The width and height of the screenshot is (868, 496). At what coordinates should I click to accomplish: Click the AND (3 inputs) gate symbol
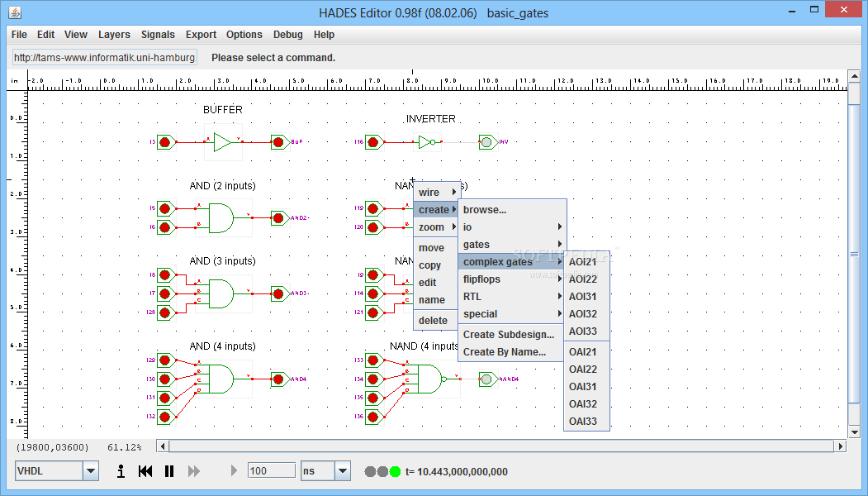click(221, 293)
